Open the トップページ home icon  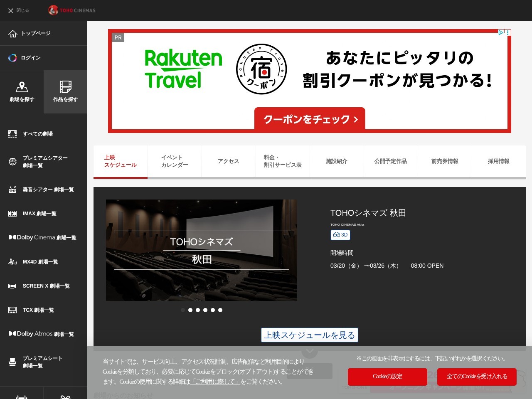click(13, 33)
